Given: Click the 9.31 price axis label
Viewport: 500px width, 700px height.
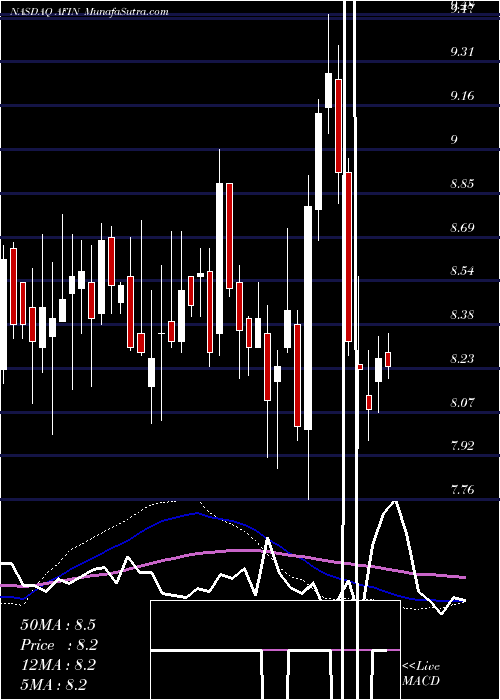Looking at the screenshot, I should [462, 52].
